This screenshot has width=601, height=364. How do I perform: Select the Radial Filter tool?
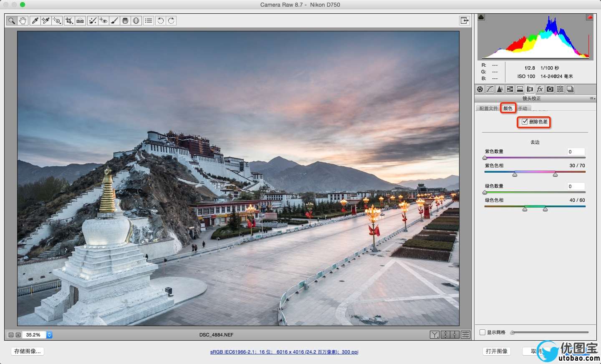(x=136, y=20)
